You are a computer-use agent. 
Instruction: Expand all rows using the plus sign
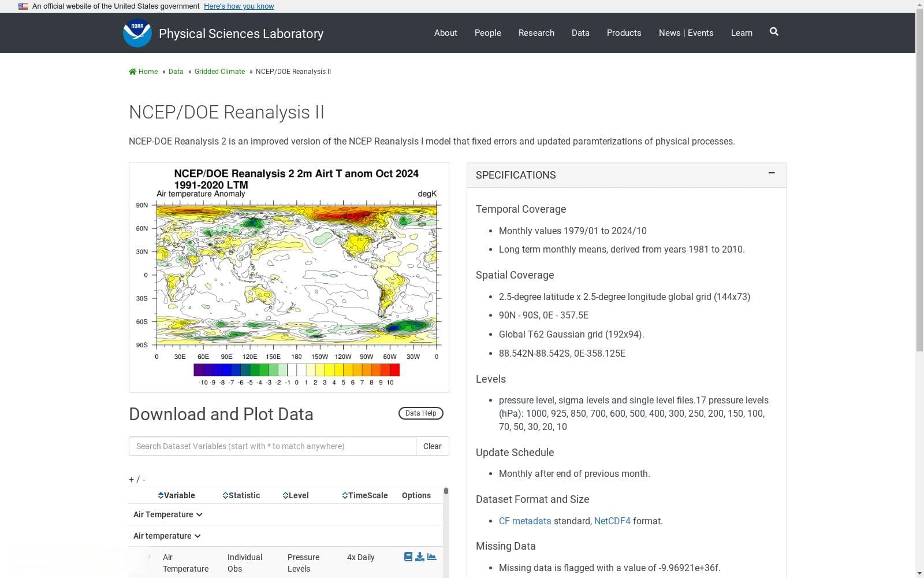pos(131,480)
